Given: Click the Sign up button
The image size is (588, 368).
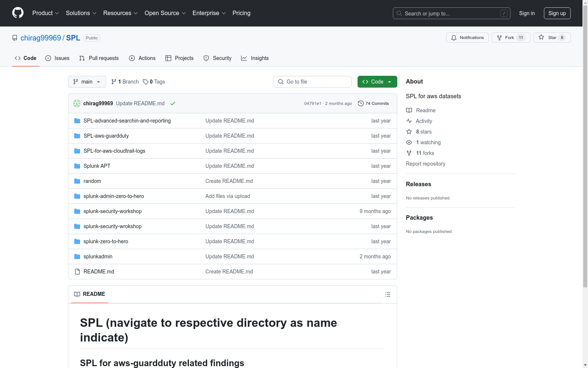Looking at the screenshot, I should [x=557, y=13].
